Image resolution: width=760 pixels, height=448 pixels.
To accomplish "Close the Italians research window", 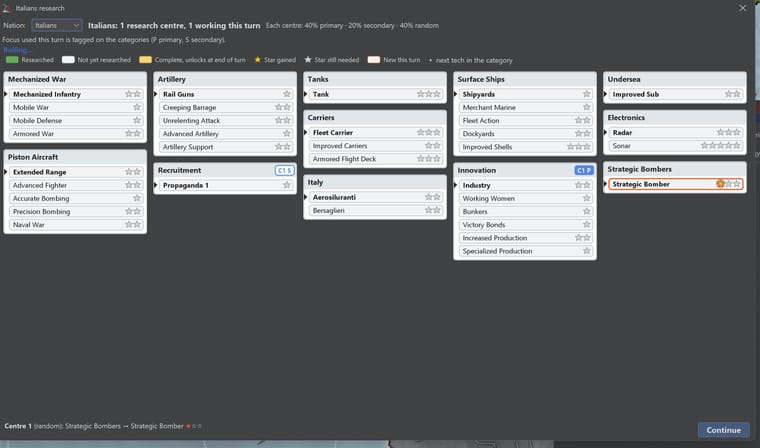I will [743, 8].
